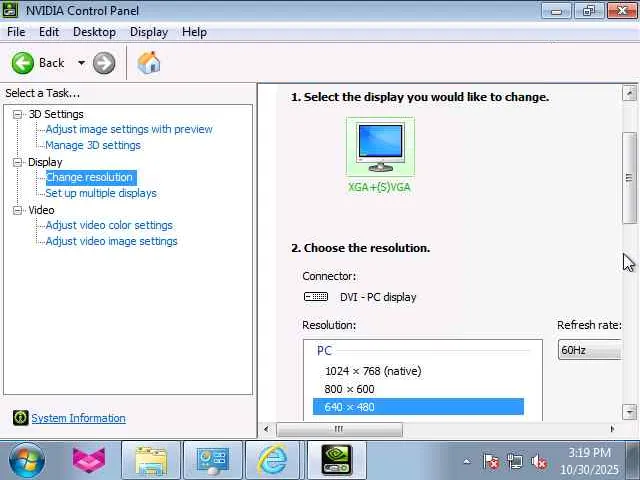This screenshot has width=640, height=480.
Task: Open the Display menu
Action: coord(149,32)
